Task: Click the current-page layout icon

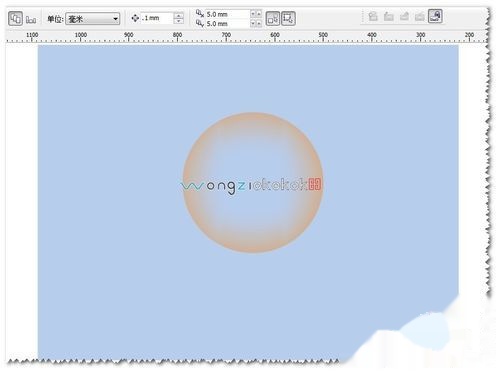Action: tap(15, 19)
